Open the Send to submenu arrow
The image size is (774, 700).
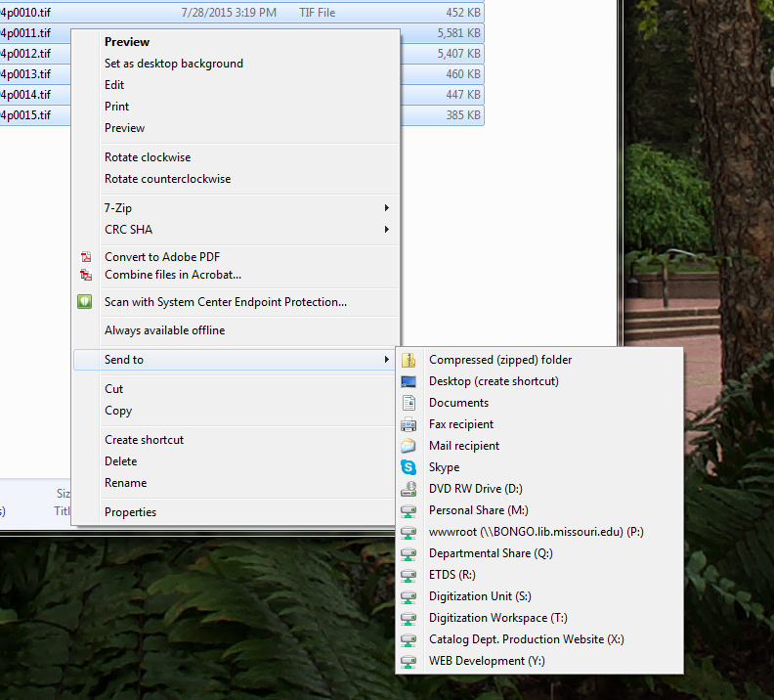pos(387,360)
